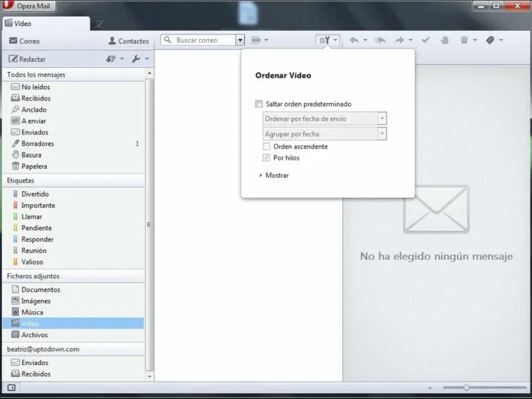Toggle Por hilos checkbox

click(x=267, y=158)
